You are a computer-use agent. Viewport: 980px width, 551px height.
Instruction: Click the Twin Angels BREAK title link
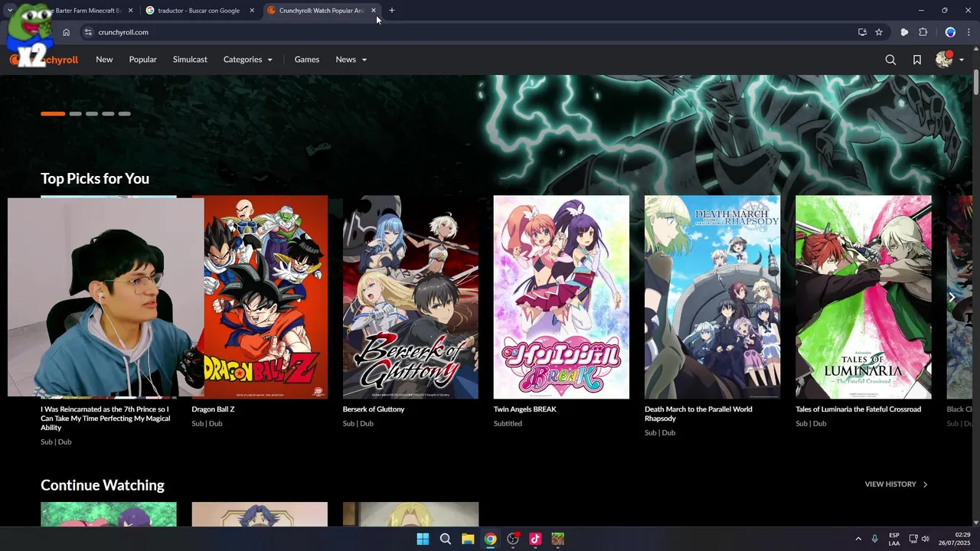(x=525, y=409)
